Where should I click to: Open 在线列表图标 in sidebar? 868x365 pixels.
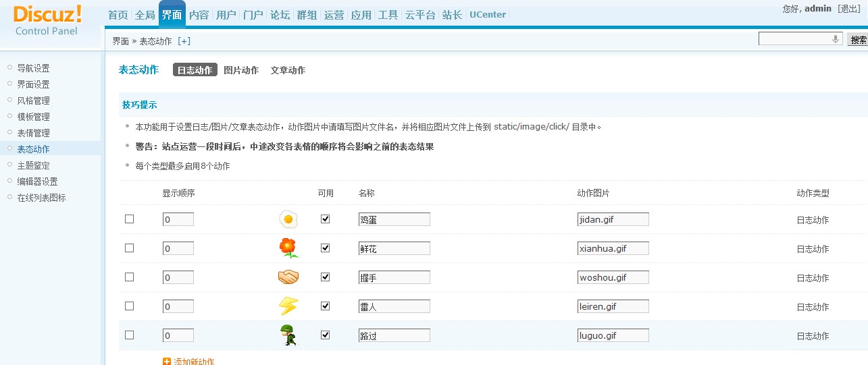point(41,198)
